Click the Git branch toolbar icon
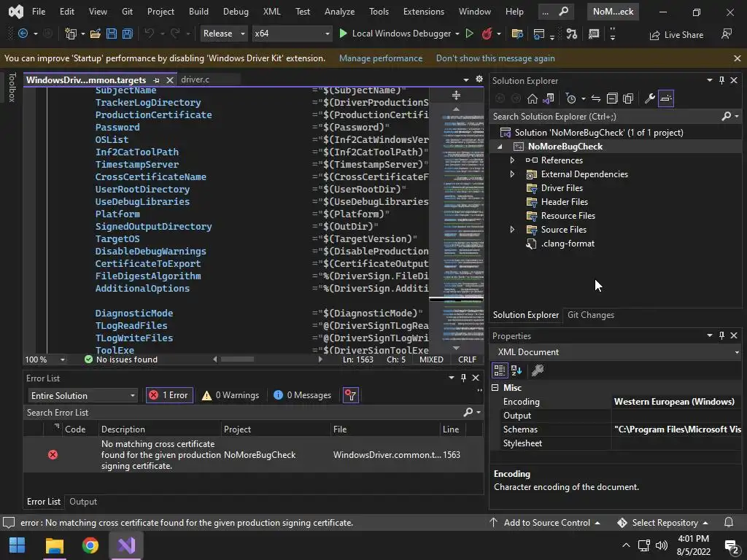The height and width of the screenshot is (560, 747). [x=572, y=34]
